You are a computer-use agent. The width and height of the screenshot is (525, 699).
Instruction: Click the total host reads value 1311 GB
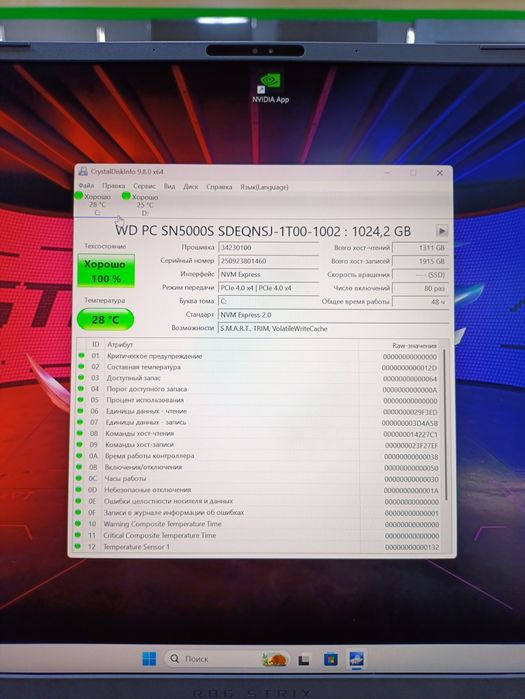[x=420, y=248]
